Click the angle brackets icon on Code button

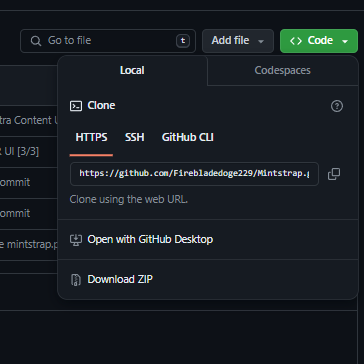296,41
